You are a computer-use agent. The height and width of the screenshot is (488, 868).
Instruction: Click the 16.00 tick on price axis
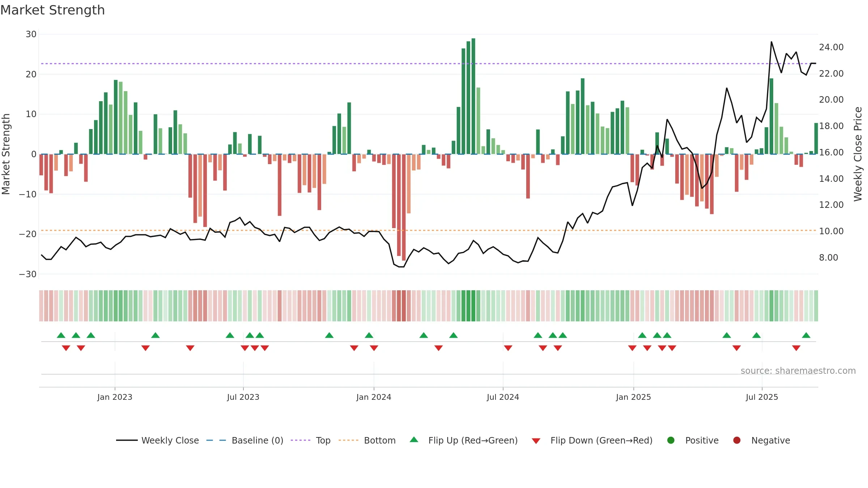click(831, 153)
